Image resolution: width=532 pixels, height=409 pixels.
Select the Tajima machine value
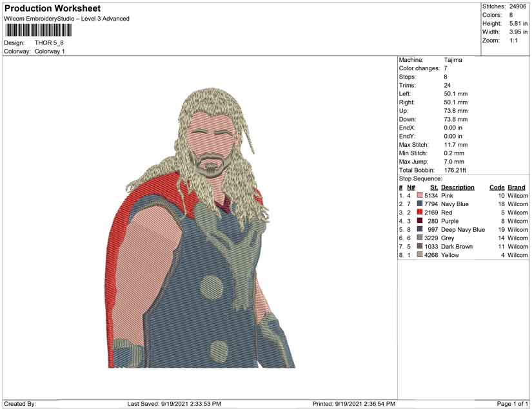click(x=453, y=60)
